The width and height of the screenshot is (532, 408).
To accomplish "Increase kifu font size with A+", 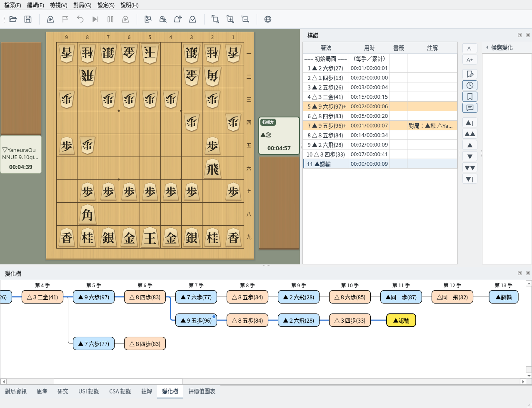I will click(470, 60).
